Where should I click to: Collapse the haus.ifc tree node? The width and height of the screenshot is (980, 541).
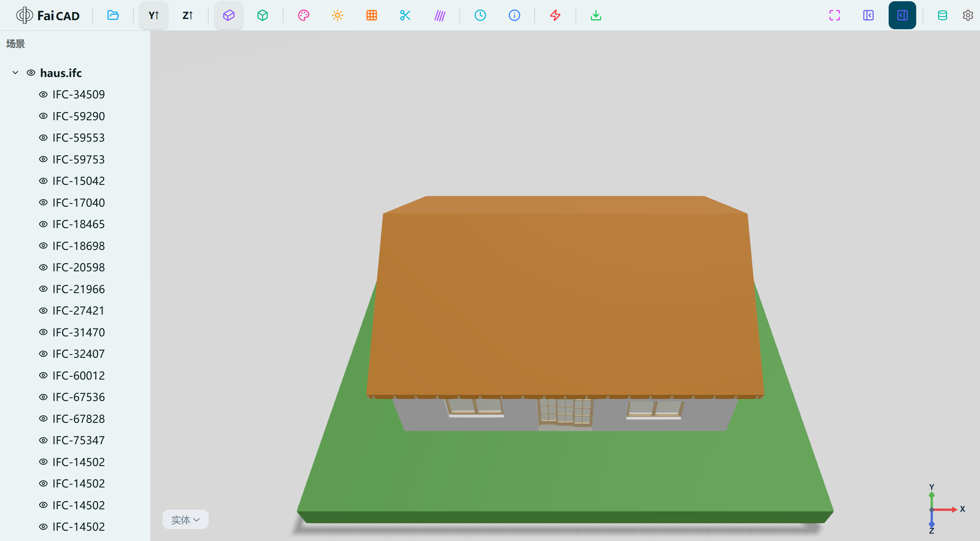pyautogui.click(x=15, y=72)
